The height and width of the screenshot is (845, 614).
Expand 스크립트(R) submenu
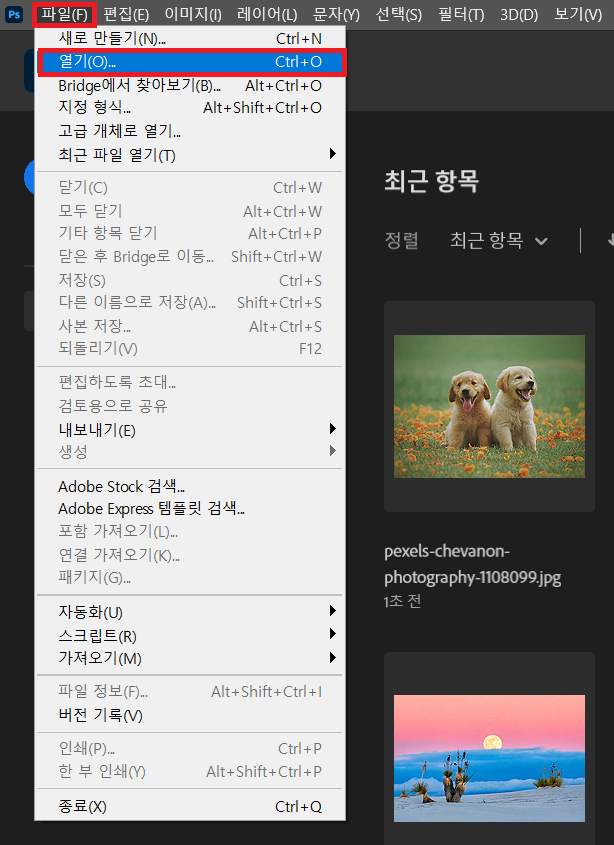pos(190,635)
